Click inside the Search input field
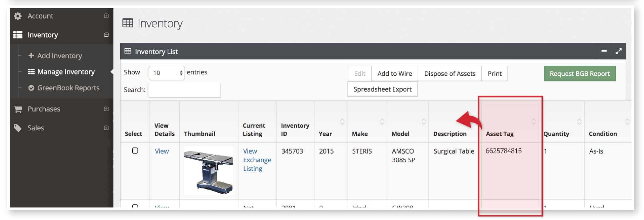The width and height of the screenshot is (644, 220). click(x=185, y=90)
